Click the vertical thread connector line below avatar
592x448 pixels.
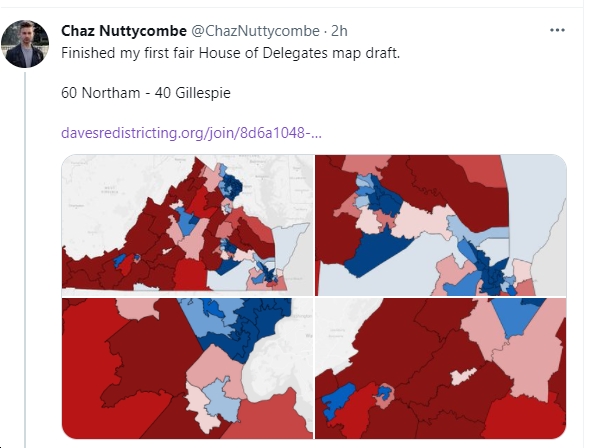25,260
